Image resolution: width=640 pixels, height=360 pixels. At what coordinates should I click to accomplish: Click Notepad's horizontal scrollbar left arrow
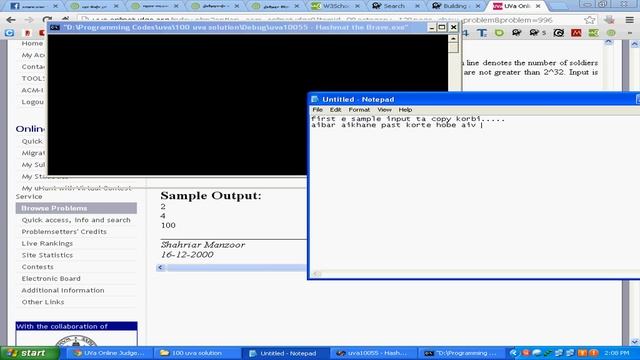[317, 274]
